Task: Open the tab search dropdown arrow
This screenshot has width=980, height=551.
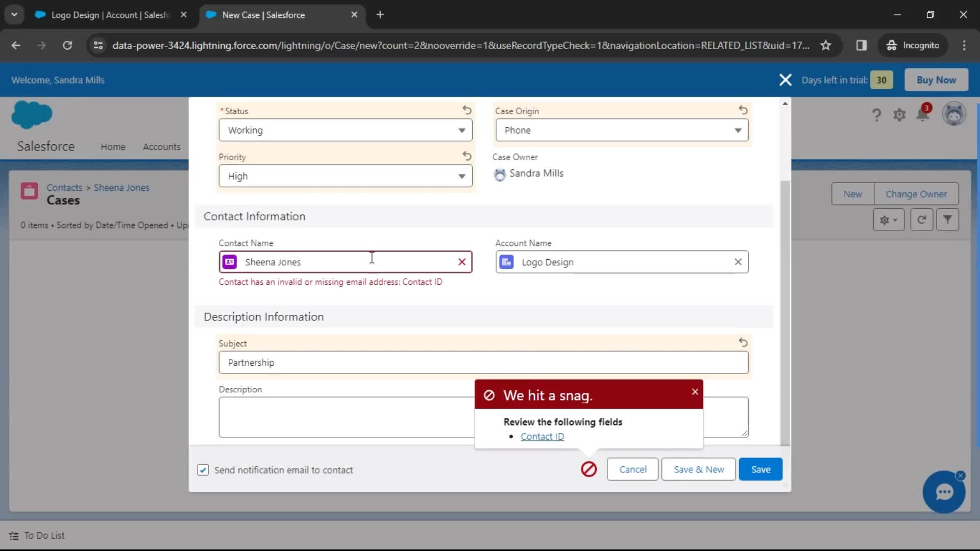Action: 14,15
